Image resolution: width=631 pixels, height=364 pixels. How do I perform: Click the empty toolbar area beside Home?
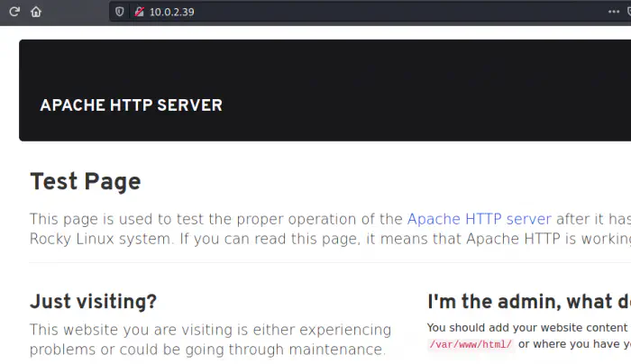pyautogui.click(x=77, y=12)
